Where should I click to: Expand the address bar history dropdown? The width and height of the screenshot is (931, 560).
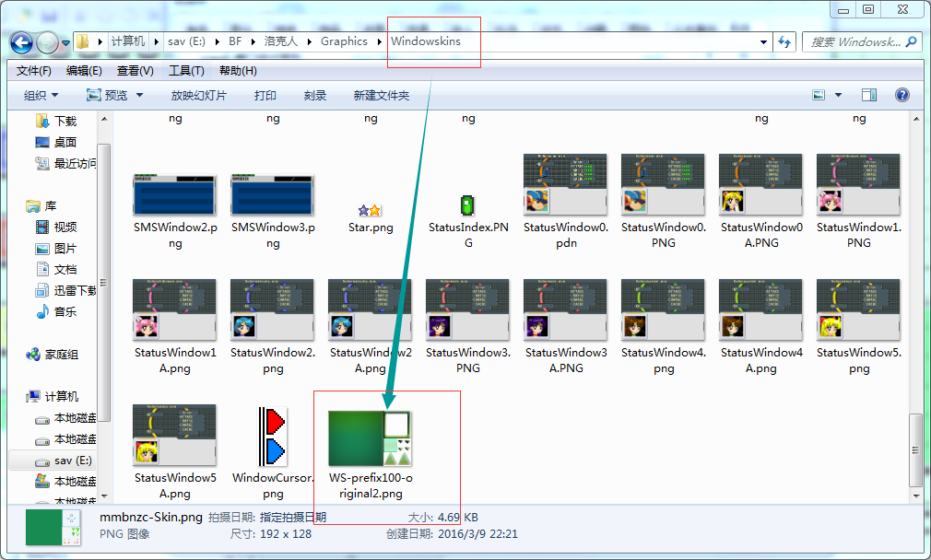[x=763, y=42]
